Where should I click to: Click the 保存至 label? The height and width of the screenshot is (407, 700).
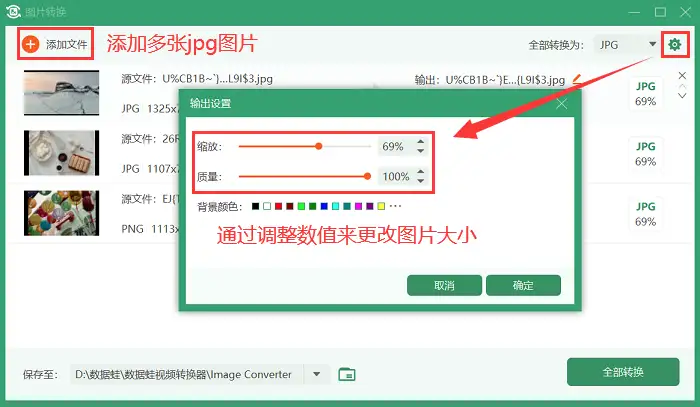click(41, 374)
